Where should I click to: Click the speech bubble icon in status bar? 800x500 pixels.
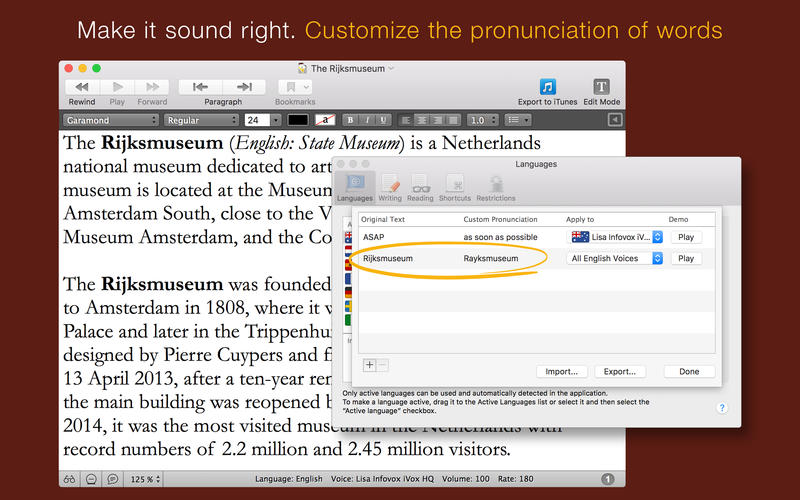[113, 479]
